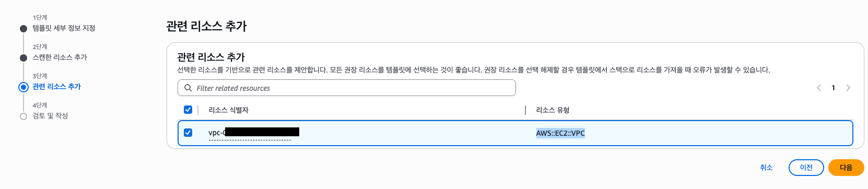The image size is (868, 189).
Task: Click step 3 active circle indicator
Action: pos(24,87)
